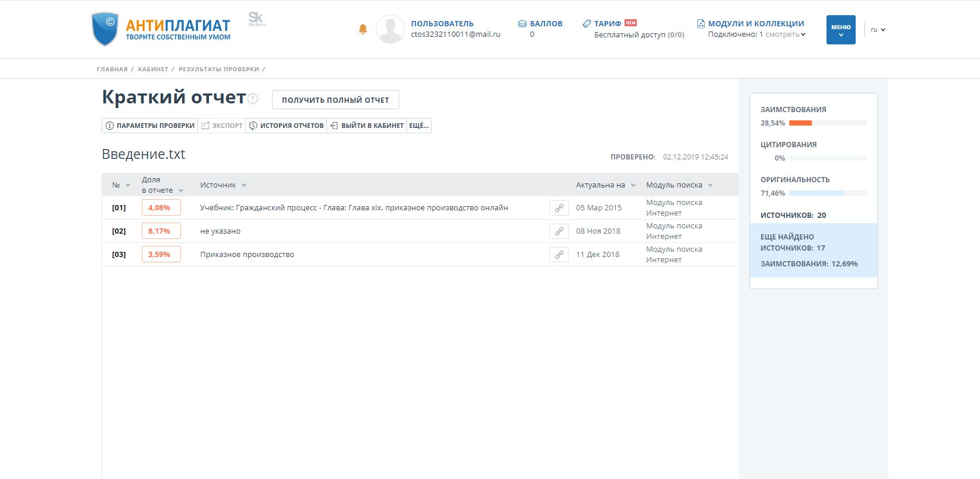Open ИСТОРИЯ ОТЧЕТОВ in the toolbar
This screenshot has width=980, height=479.
(286, 126)
